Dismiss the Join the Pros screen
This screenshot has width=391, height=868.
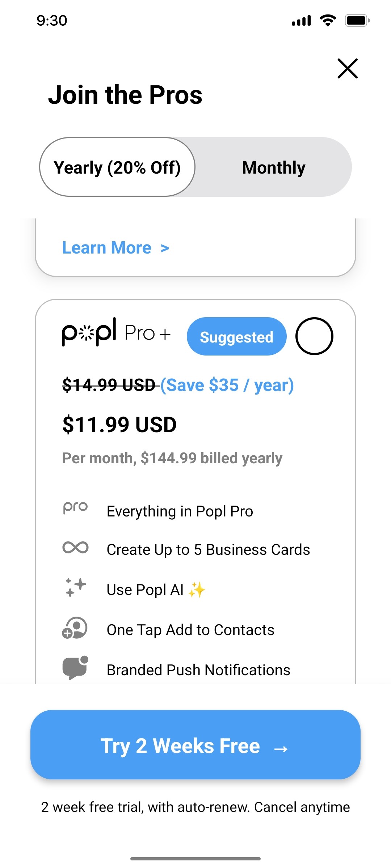[347, 68]
